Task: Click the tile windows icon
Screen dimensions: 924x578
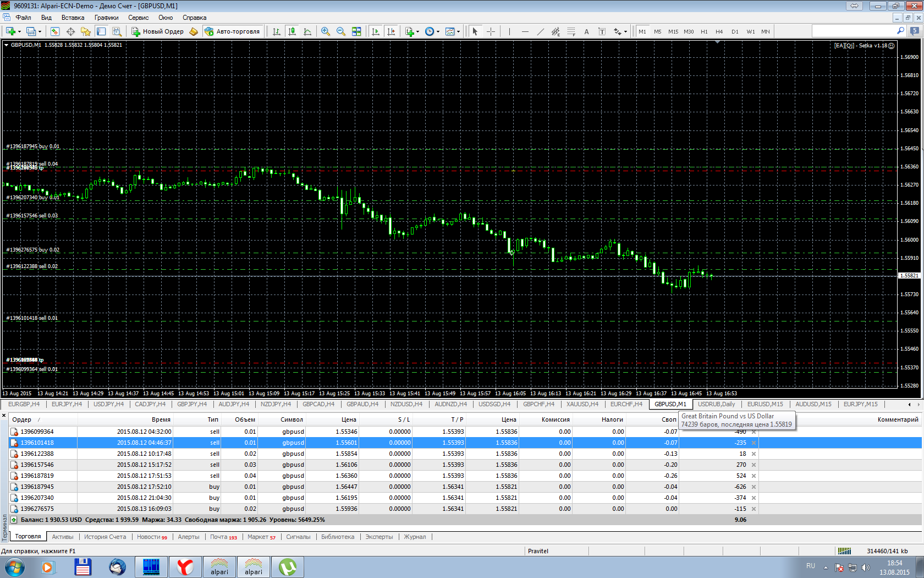Action: (x=356, y=31)
